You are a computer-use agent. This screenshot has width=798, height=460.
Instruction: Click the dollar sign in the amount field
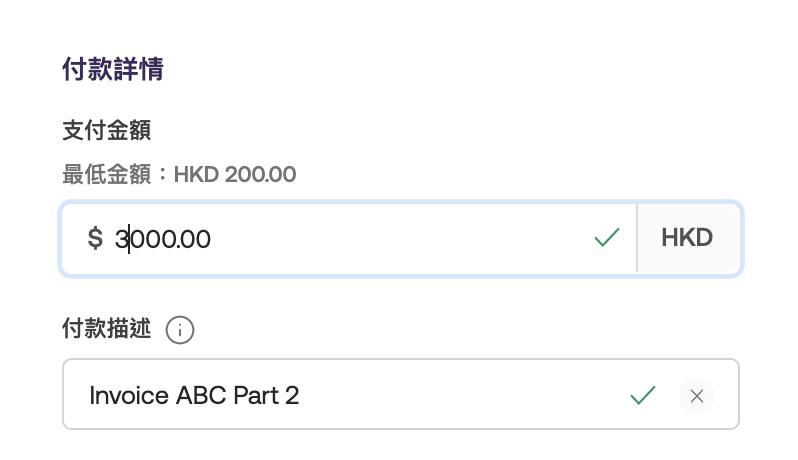95,239
